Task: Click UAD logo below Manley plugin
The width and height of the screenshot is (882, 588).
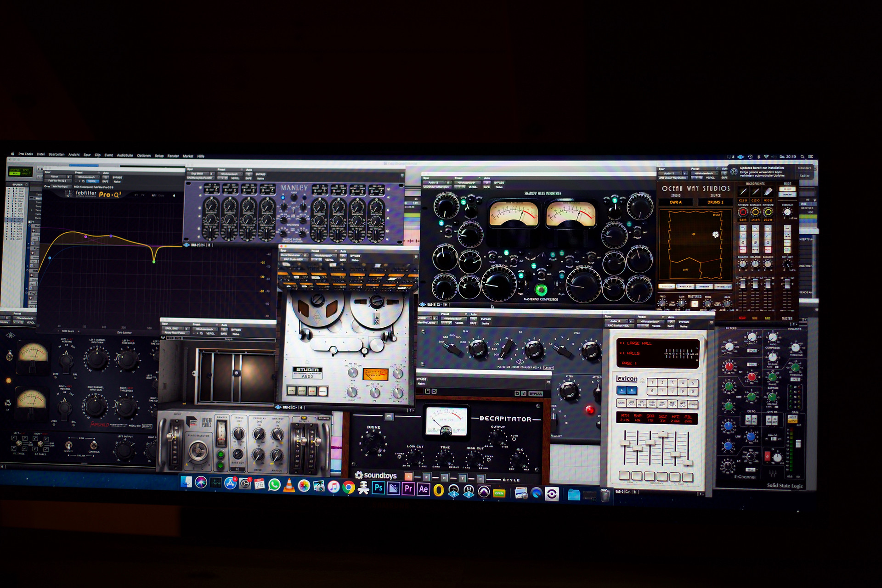Action: click(187, 245)
